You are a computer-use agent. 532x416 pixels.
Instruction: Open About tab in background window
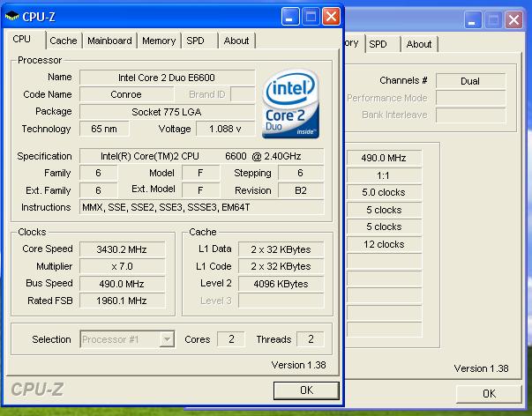pos(419,44)
